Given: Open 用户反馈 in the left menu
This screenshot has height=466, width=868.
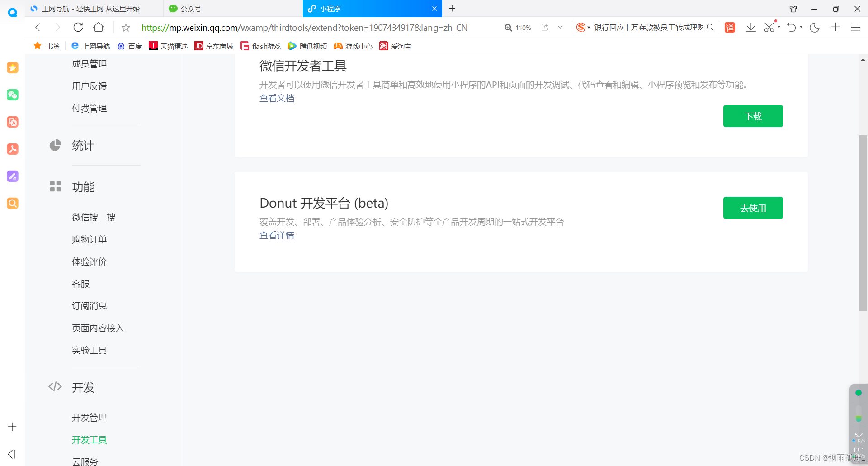Looking at the screenshot, I should pos(90,86).
